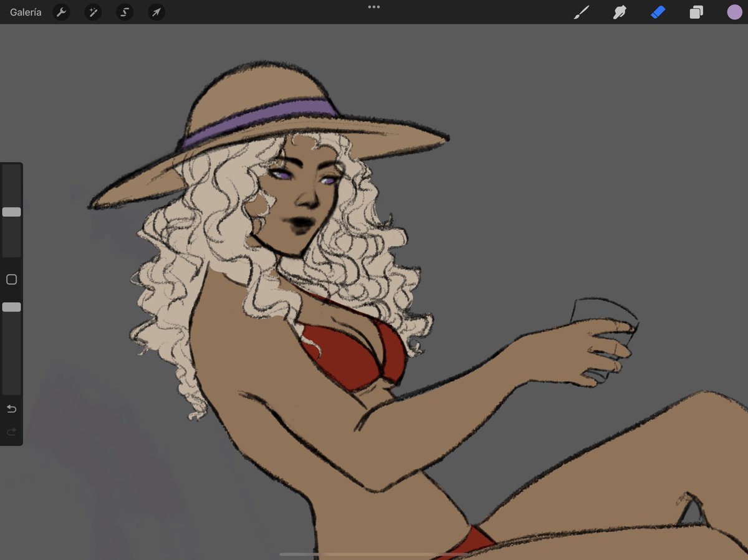The image size is (748, 560).
Task: Tap the purple band on the hat
Action: click(x=259, y=120)
